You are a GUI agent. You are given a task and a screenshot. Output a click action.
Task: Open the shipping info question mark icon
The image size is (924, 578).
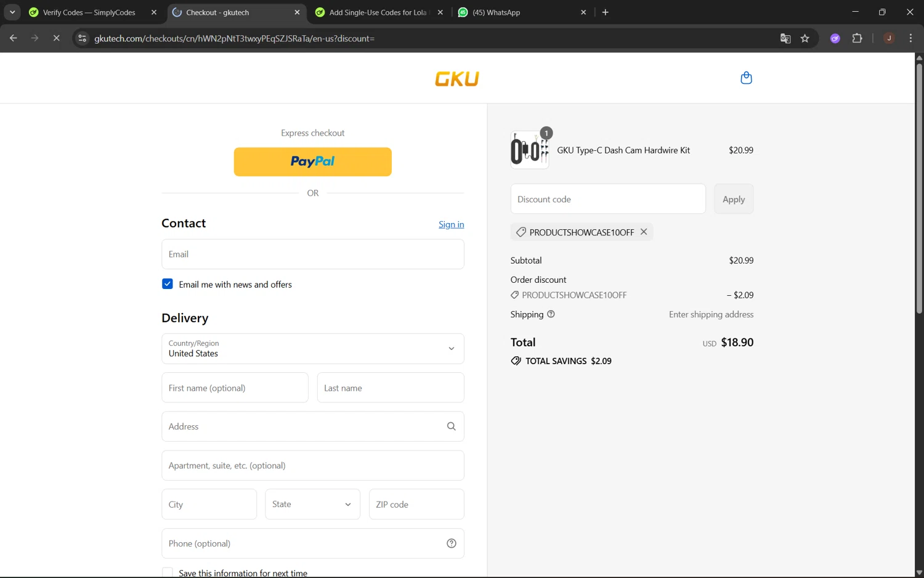click(551, 314)
